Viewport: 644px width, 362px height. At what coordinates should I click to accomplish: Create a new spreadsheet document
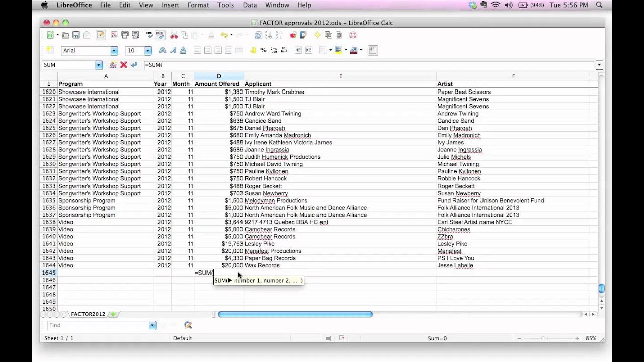tap(50, 35)
